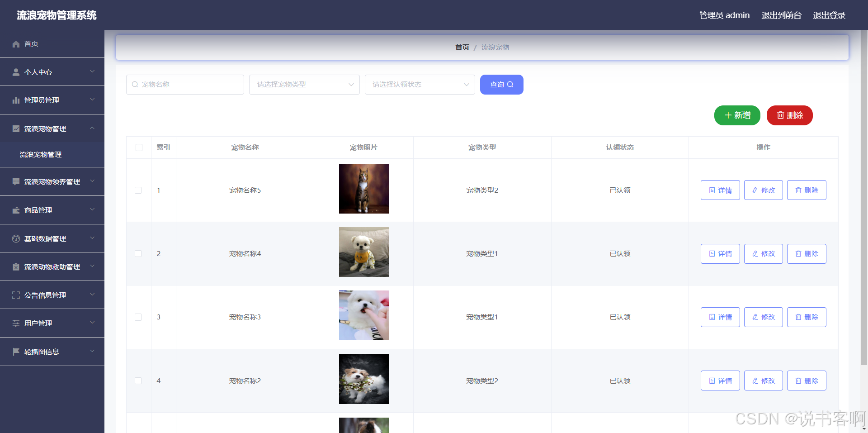
Task: Open 详情 for 宠物名称3
Action: [x=720, y=317]
